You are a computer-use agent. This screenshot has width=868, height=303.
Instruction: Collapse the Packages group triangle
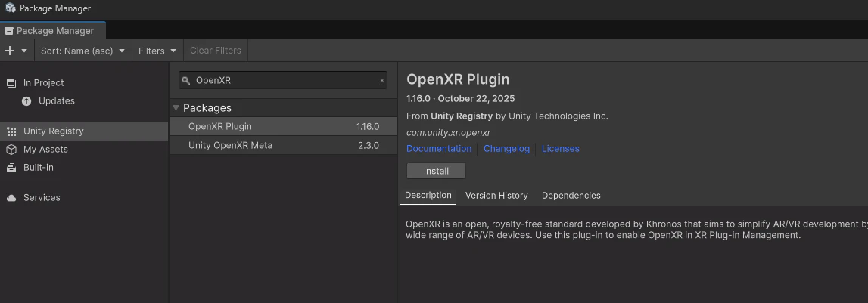point(176,108)
